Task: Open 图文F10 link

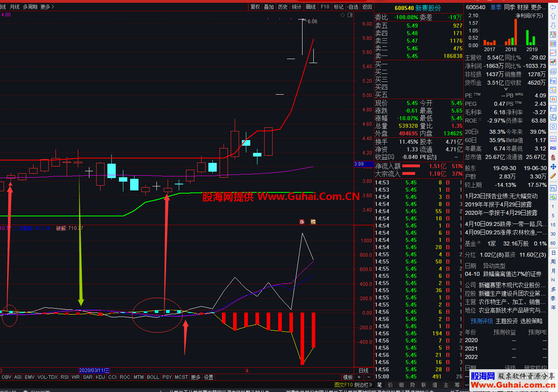Action: click(x=344, y=385)
